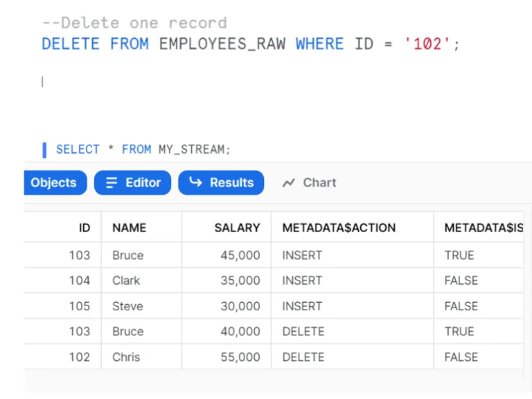Select the cell containing name Chris

click(x=126, y=357)
